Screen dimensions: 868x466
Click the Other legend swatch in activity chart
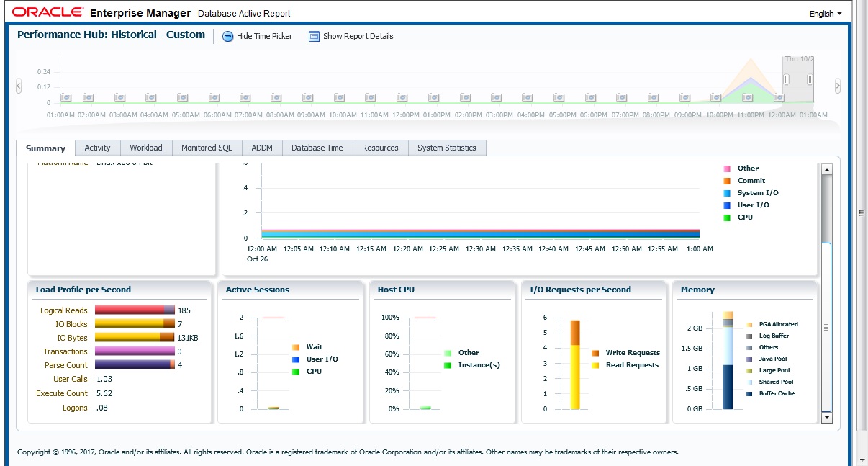pos(727,169)
